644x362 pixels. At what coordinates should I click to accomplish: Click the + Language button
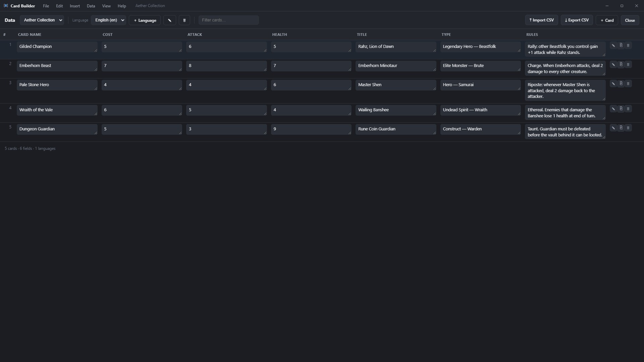coord(145,20)
